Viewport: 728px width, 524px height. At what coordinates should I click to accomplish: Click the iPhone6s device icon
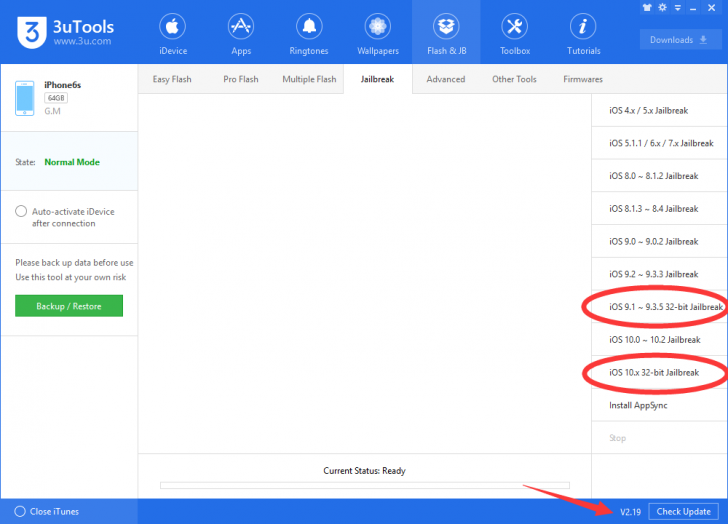(25, 98)
